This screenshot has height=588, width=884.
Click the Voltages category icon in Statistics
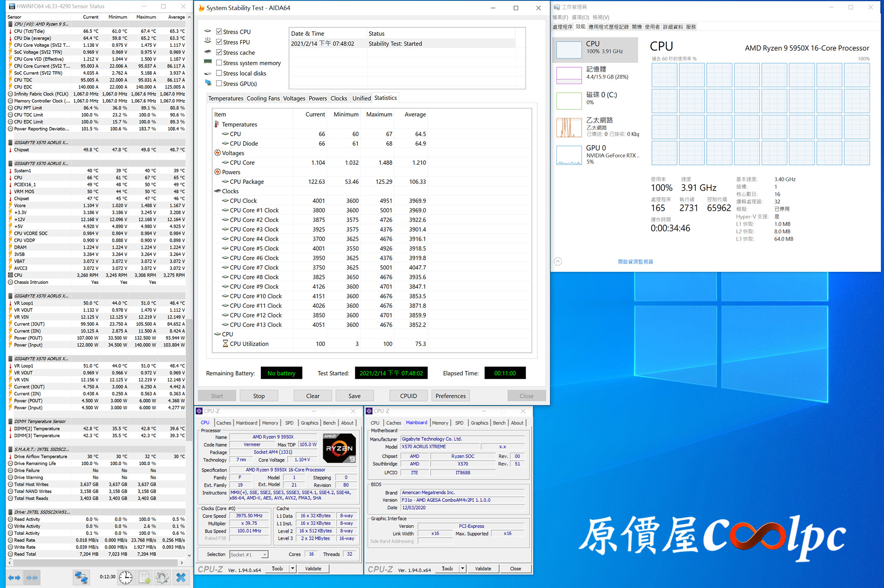pyautogui.click(x=217, y=153)
